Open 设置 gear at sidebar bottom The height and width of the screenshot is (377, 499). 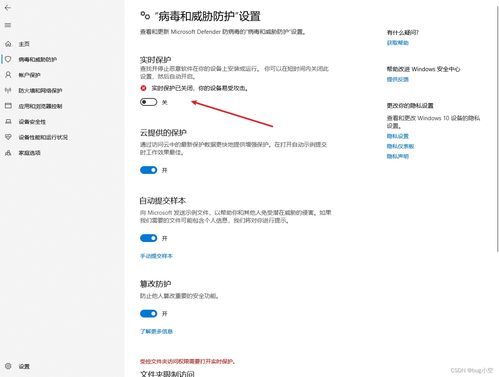[8, 366]
